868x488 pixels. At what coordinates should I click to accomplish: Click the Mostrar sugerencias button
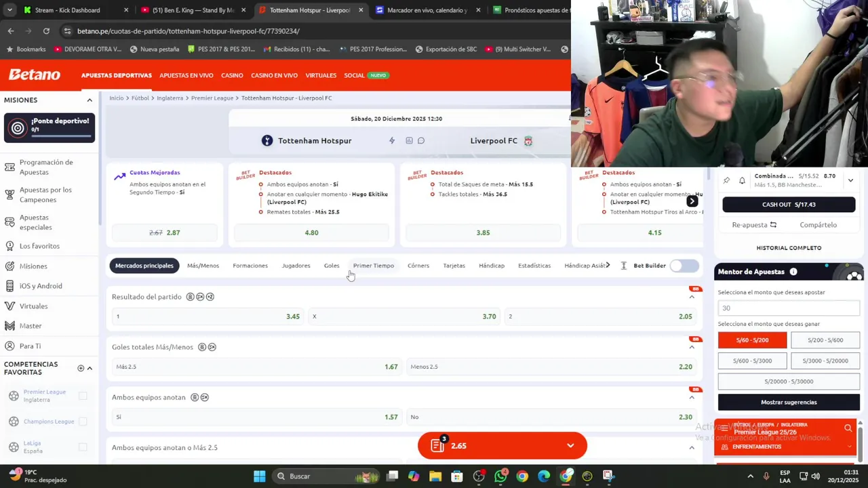(789, 402)
